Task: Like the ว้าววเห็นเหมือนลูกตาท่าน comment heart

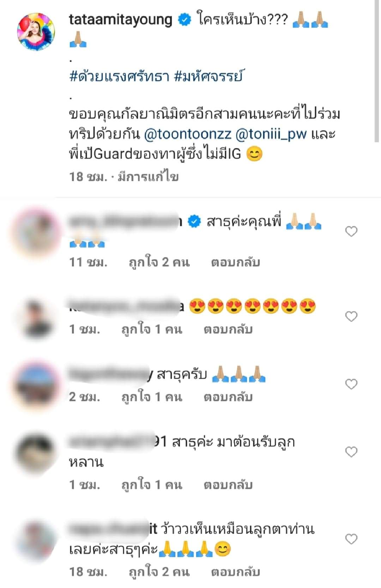Action: pos(351,539)
